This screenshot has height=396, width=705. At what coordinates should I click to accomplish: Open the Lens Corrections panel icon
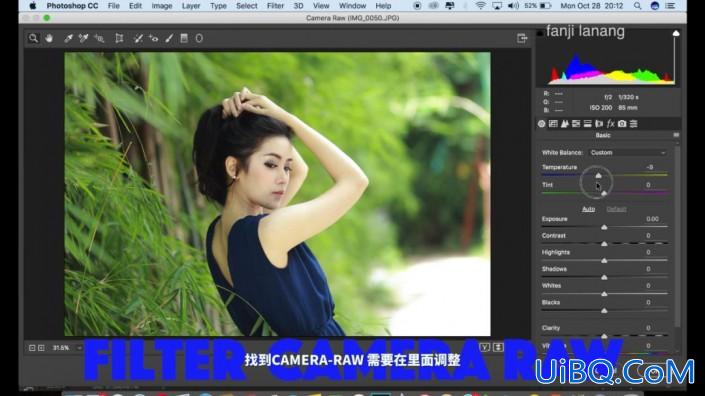click(x=599, y=124)
